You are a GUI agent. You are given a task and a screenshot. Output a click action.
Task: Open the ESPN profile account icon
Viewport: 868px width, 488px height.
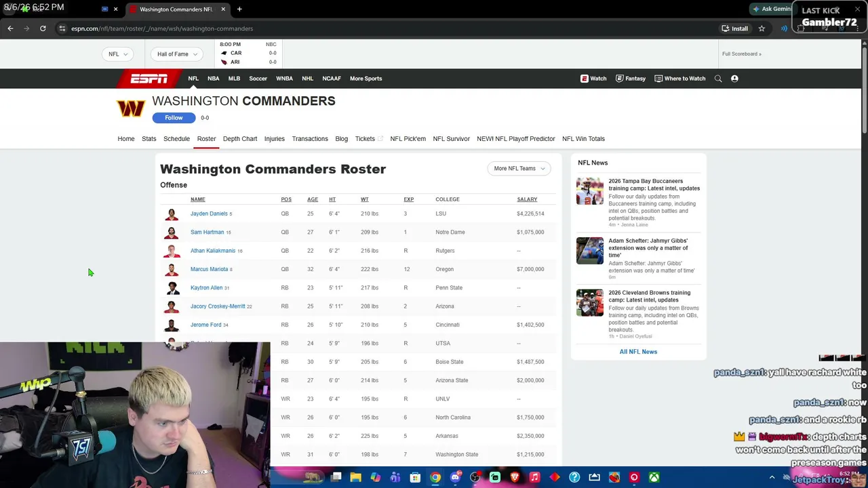pos(734,79)
